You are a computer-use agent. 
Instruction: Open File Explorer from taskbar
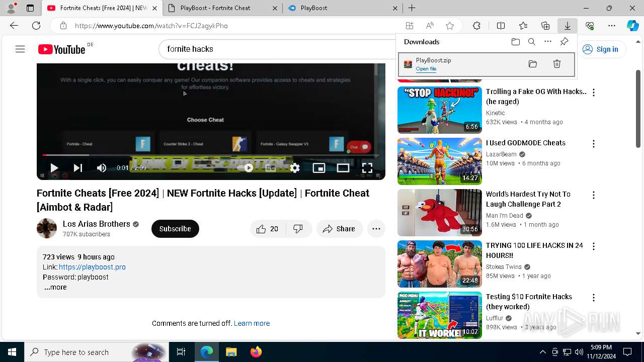coord(231,352)
